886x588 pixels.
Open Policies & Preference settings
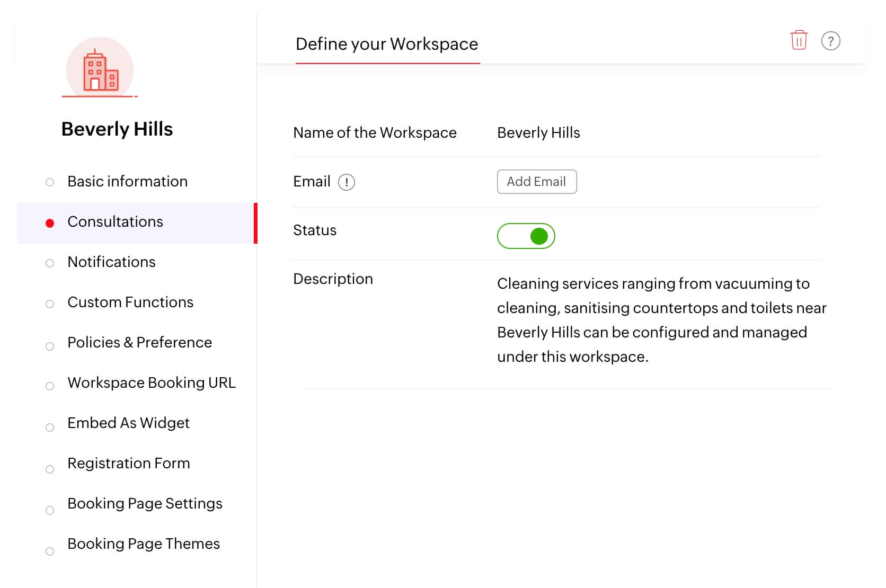[x=139, y=343]
